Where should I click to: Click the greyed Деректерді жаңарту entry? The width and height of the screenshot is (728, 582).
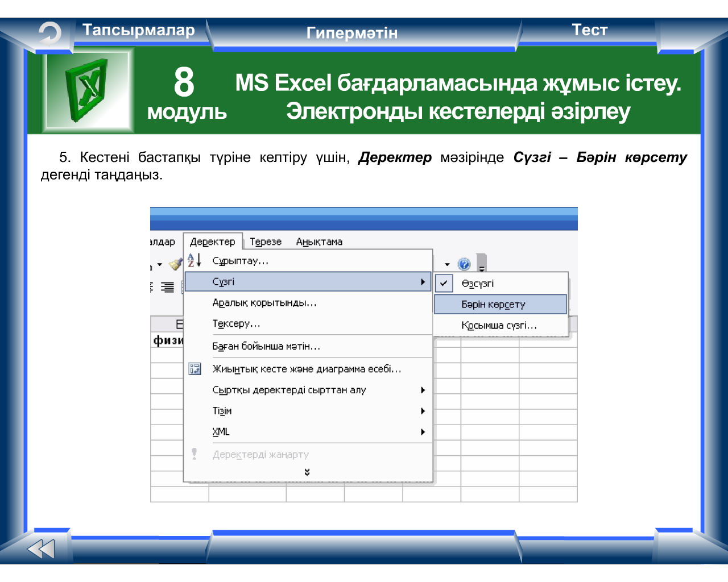(x=308, y=455)
